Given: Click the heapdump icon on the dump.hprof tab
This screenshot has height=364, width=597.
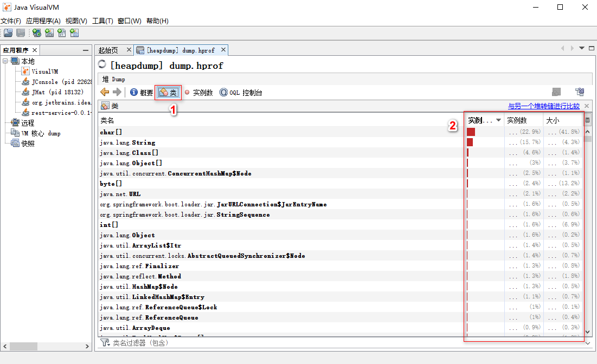Looking at the screenshot, I should (x=140, y=50).
